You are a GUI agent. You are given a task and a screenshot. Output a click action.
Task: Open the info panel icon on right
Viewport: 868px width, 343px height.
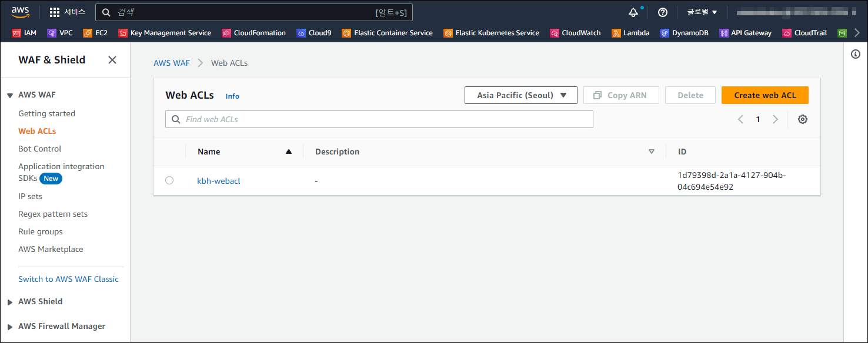856,54
